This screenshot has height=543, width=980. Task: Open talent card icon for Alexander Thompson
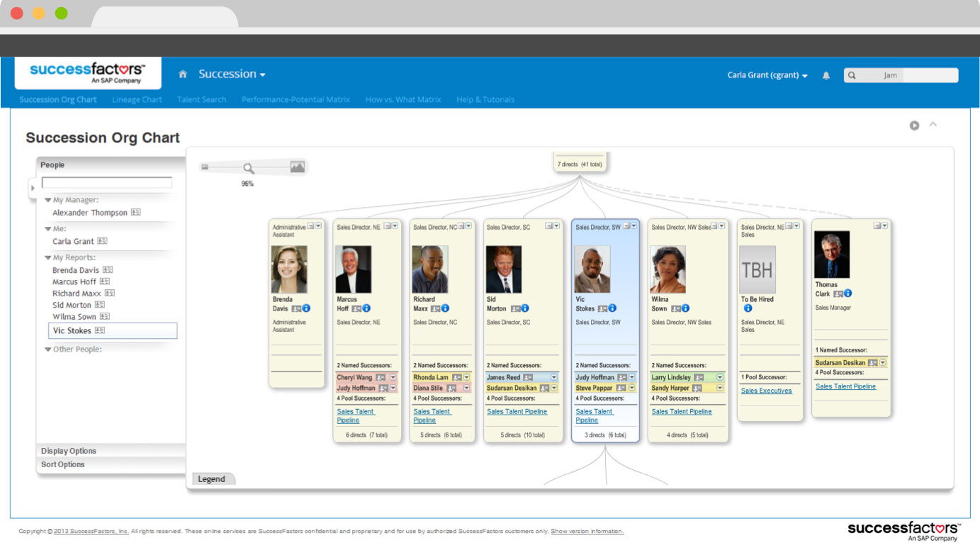point(136,213)
